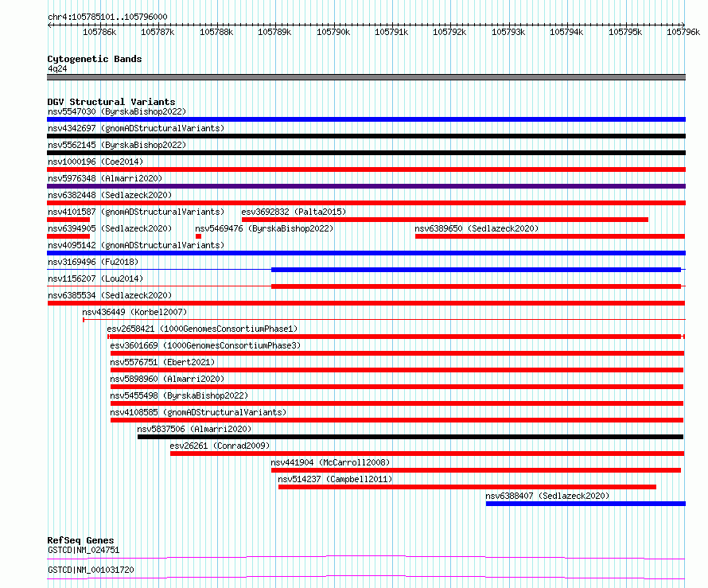Click nsv4101587 (gnomADStructuralVariants) label
The height and width of the screenshot is (588, 708).
tap(136, 212)
